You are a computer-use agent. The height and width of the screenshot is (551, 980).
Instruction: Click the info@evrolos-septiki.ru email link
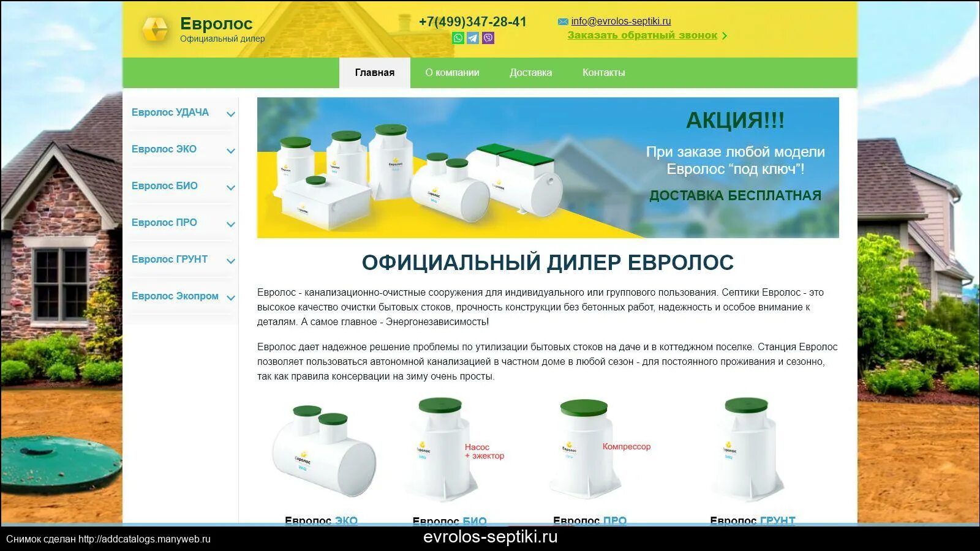click(x=621, y=21)
